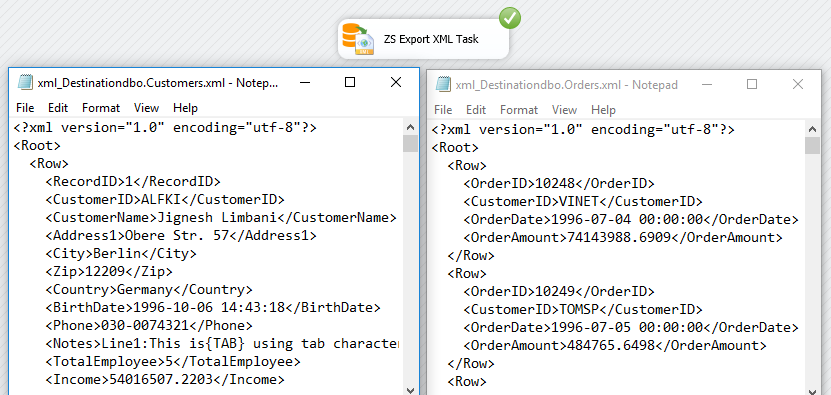Click the Orders.xml window title text
The height and width of the screenshot is (395, 831).
coord(567,85)
